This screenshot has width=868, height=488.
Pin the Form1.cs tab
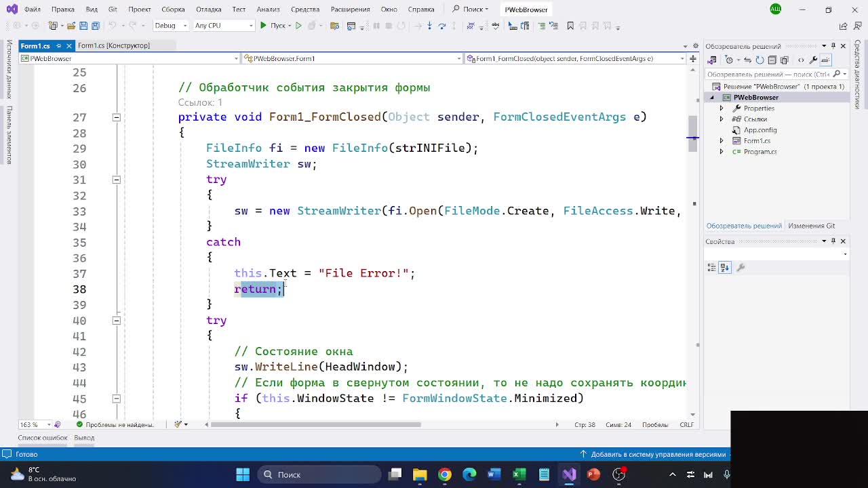tap(58, 45)
